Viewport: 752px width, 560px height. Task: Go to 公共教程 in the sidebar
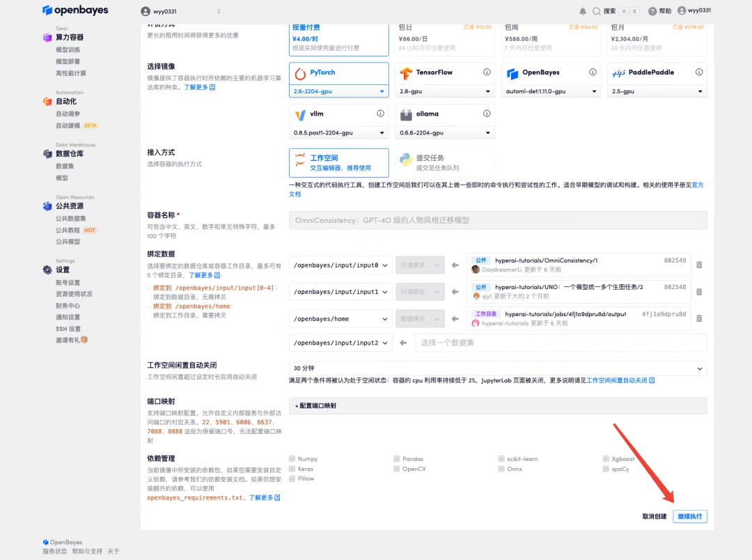68,230
